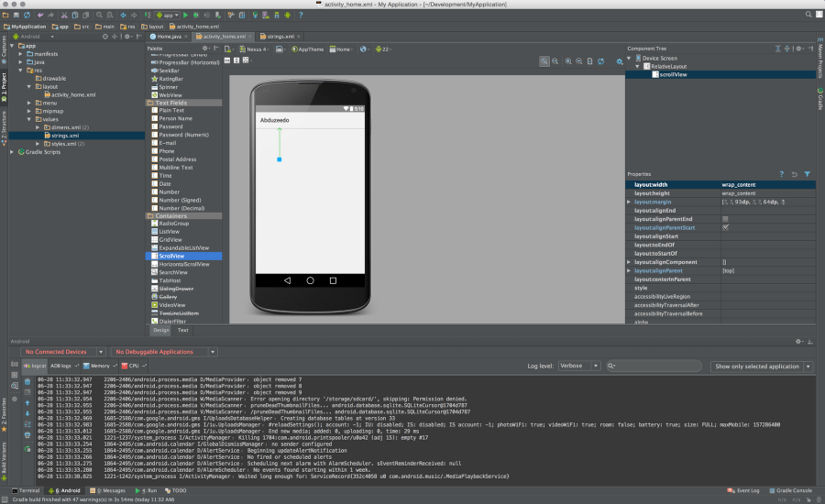Click the logcat up arrow icon
This screenshot has height=504, width=825.
(x=27, y=403)
